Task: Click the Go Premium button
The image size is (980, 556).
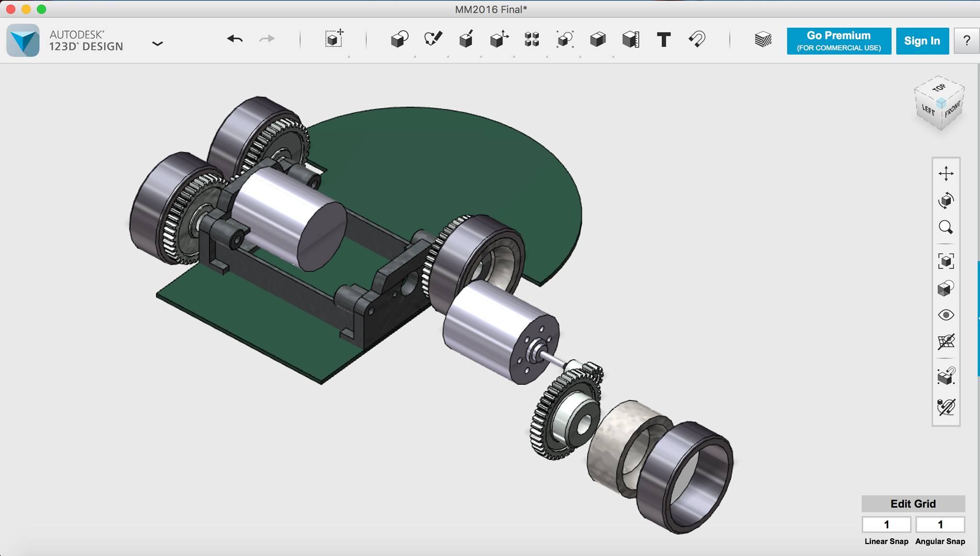Action: coord(838,41)
